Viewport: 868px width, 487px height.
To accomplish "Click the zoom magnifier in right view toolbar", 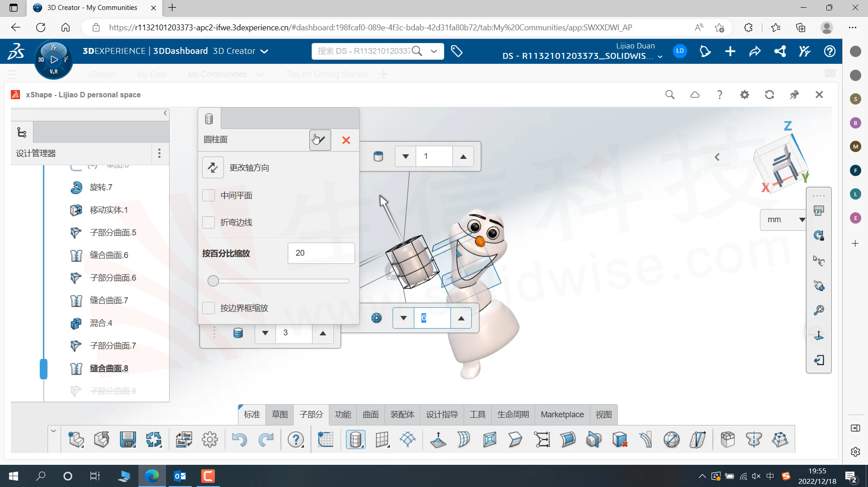I will pyautogui.click(x=819, y=310).
